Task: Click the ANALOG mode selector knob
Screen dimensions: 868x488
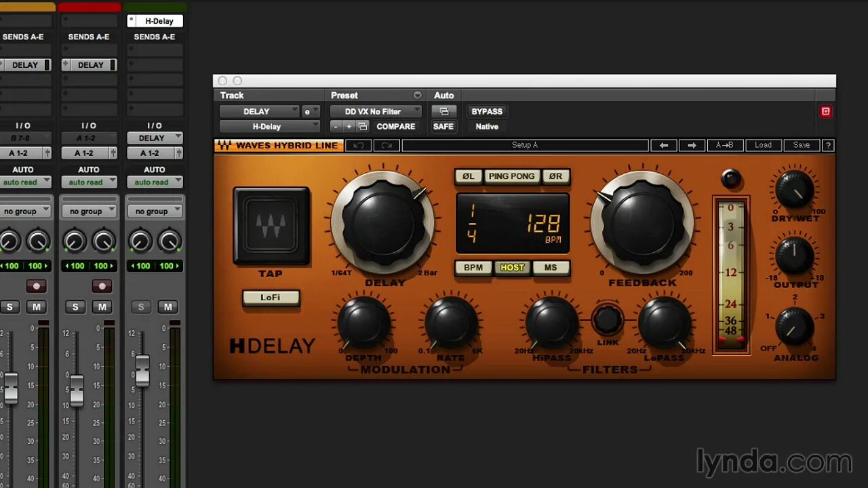Action: click(795, 326)
